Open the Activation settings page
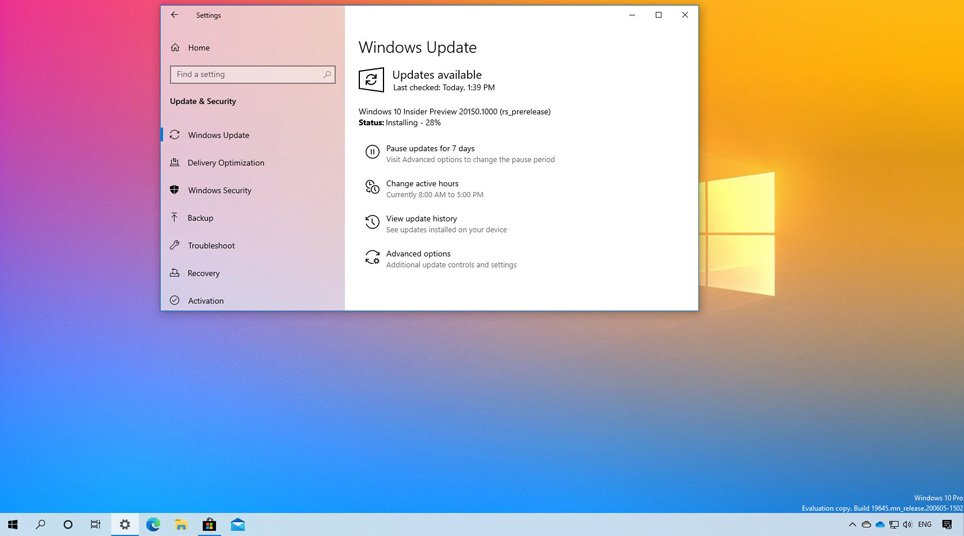This screenshot has height=536, width=964. 205,301
